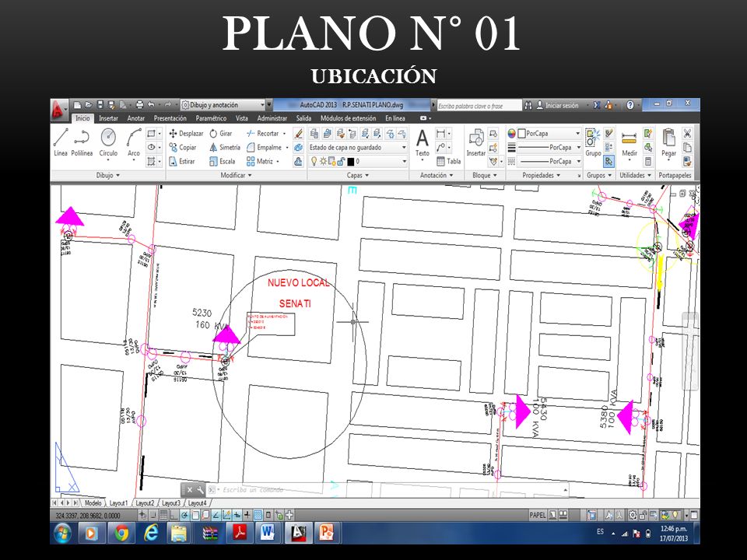Switch to the Paramétrico tab
Image resolution: width=747 pixels, height=560 pixels.
(211, 118)
